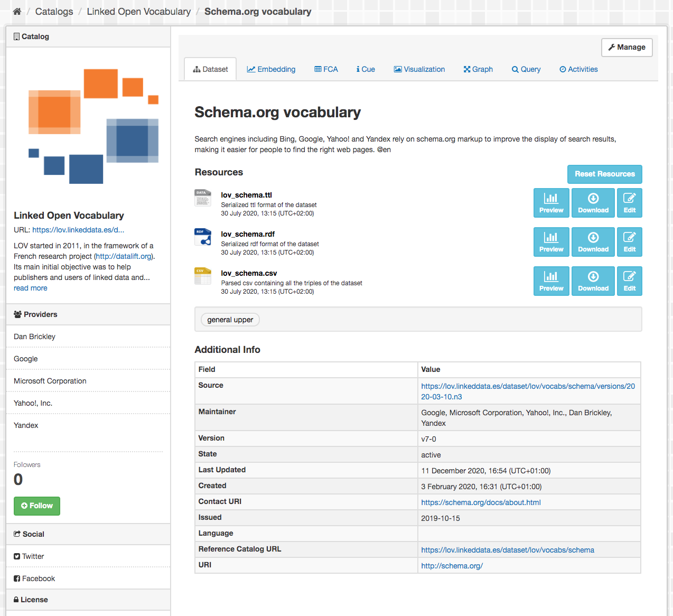Click the lov_schema.ttl data file icon

point(203,198)
